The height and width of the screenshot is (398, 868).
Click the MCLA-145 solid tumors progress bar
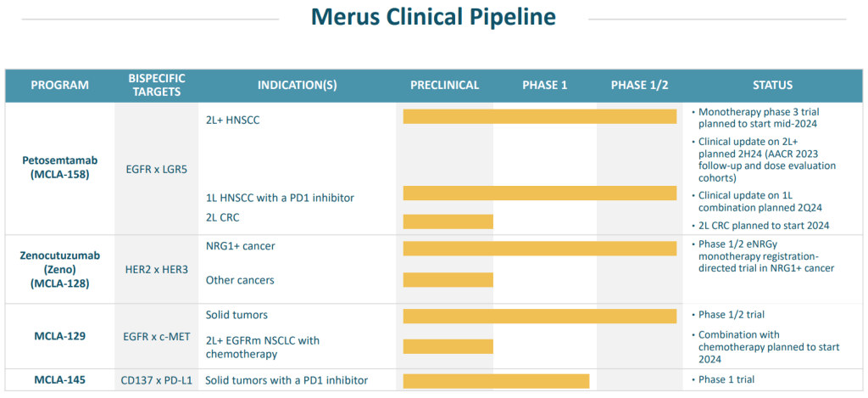pyautogui.click(x=496, y=380)
